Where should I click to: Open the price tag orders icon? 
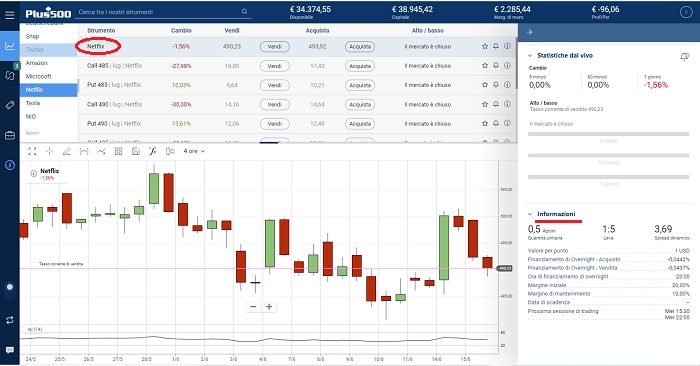[x=9, y=105]
